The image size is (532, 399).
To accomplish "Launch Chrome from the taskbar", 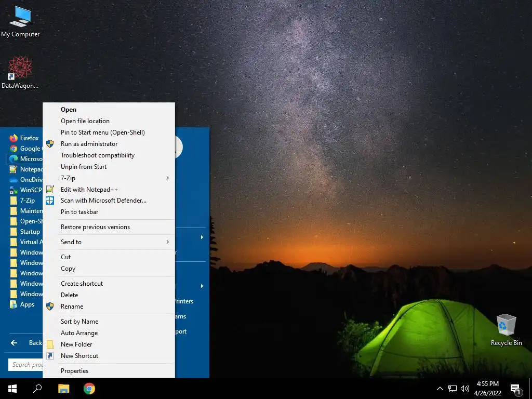I will click(x=89, y=389).
